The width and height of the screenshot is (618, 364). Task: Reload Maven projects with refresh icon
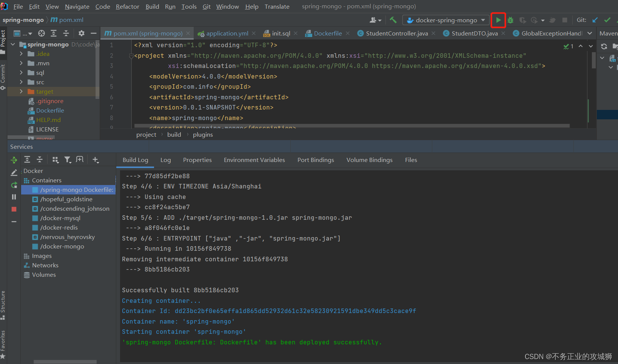604,46
